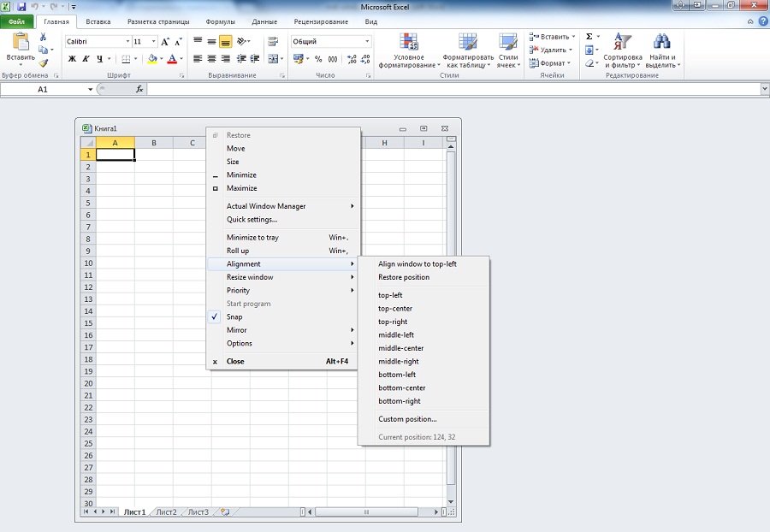The height and width of the screenshot is (532, 770).
Task: Toggle middle vertical alignment
Action: coord(211,42)
